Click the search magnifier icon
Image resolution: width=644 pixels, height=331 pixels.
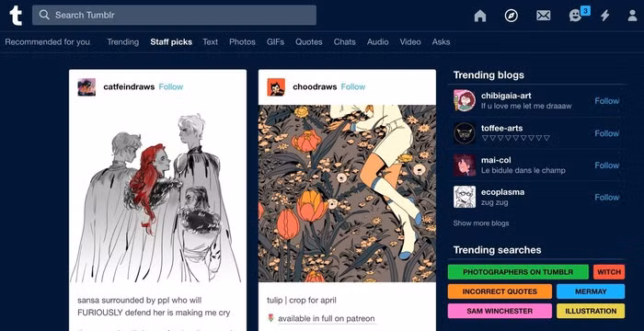[44, 16]
